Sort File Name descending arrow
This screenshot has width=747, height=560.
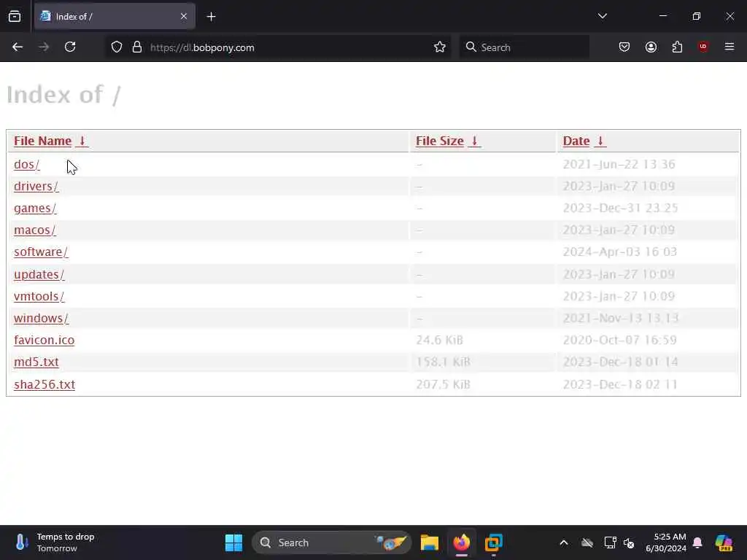point(82,141)
